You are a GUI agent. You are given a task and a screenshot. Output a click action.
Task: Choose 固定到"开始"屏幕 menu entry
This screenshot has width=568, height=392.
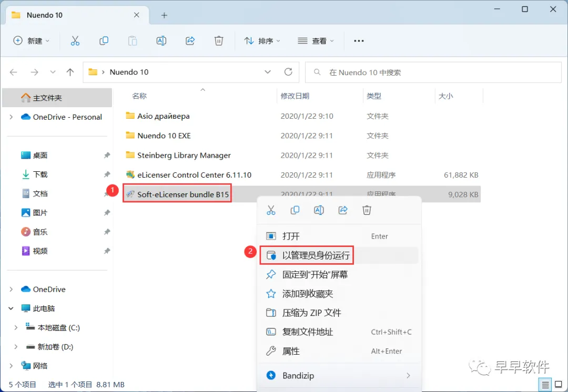(x=339, y=275)
